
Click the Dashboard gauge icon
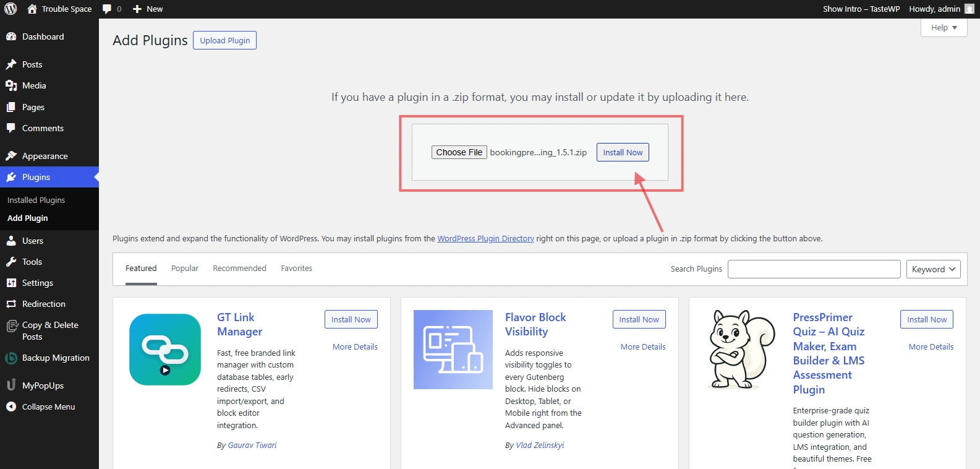(x=11, y=37)
